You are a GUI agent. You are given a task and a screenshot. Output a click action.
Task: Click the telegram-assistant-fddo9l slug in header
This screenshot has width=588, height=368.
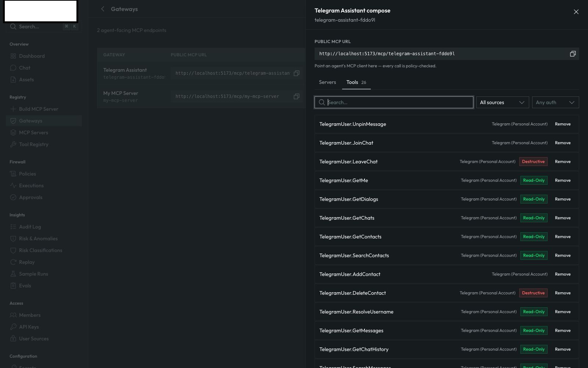[x=345, y=20]
